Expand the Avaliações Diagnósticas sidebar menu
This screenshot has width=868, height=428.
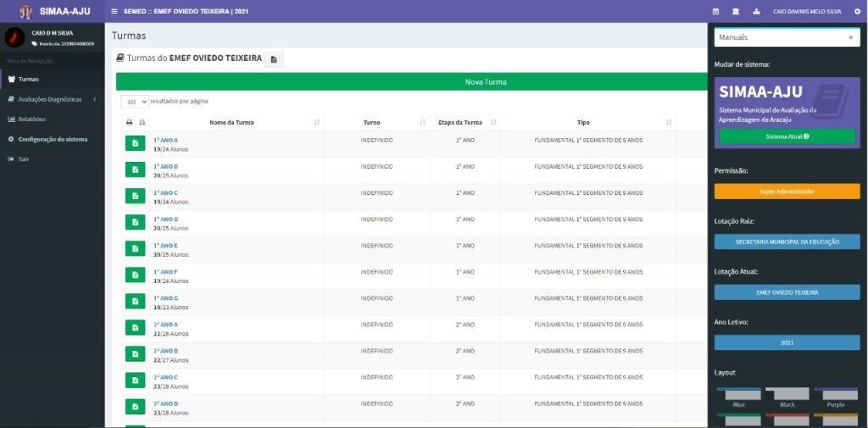[51, 99]
